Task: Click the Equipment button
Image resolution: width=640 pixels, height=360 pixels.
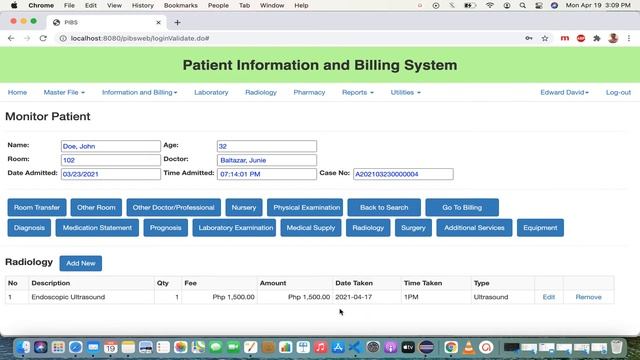Action: click(x=540, y=228)
